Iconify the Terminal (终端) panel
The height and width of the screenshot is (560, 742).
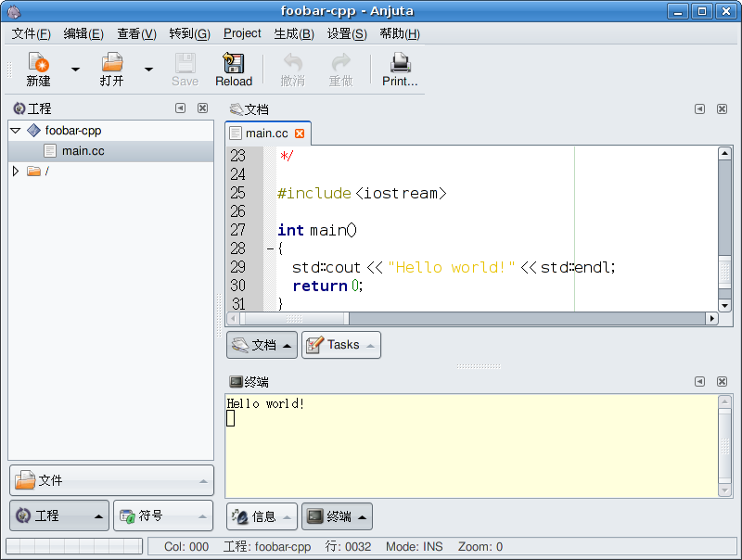pos(699,382)
